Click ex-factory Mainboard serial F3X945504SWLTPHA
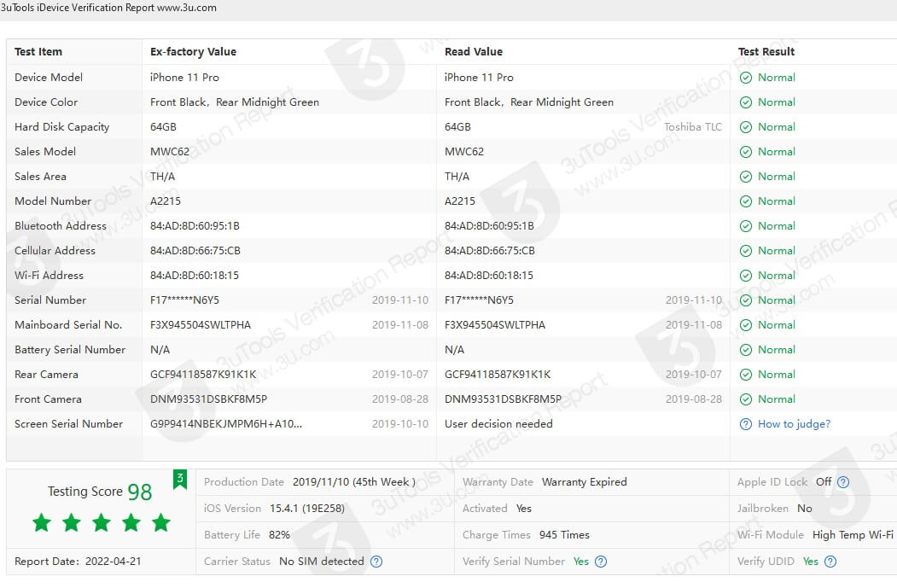This screenshot has width=897, height=588. 201,325
